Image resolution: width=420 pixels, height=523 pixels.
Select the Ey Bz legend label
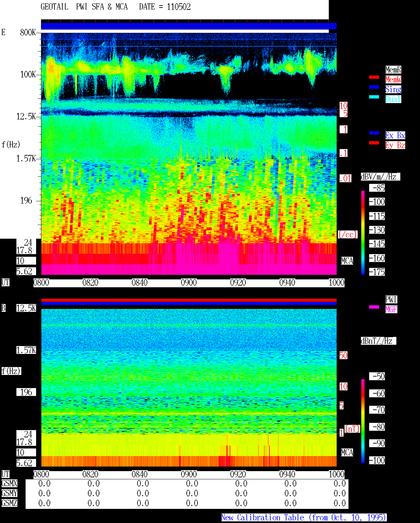coord(395,145)
